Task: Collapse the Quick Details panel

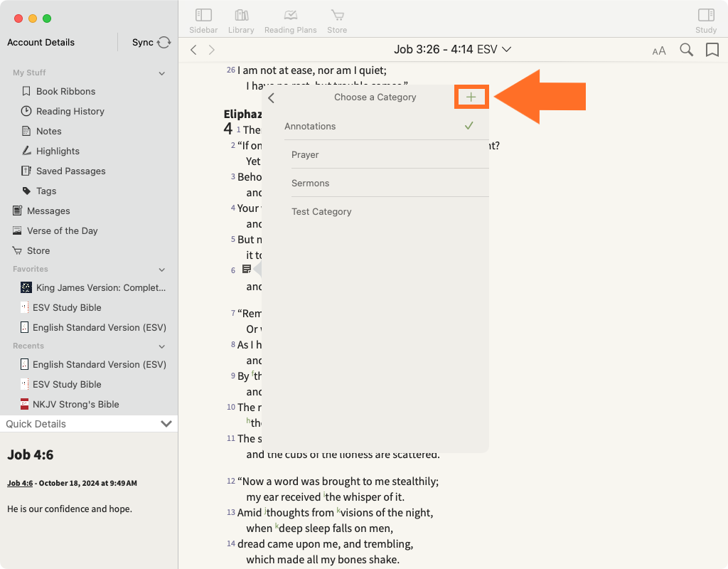Action: pos(166,424)
